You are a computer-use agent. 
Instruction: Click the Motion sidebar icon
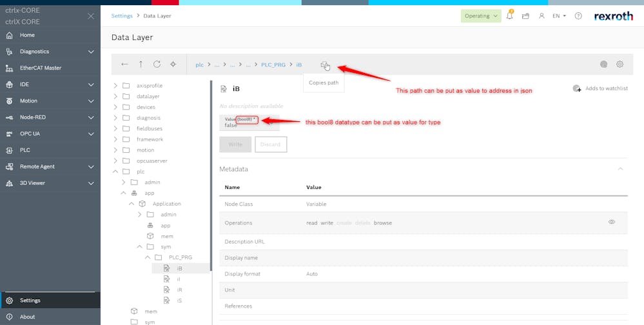[x=9, y=101]
